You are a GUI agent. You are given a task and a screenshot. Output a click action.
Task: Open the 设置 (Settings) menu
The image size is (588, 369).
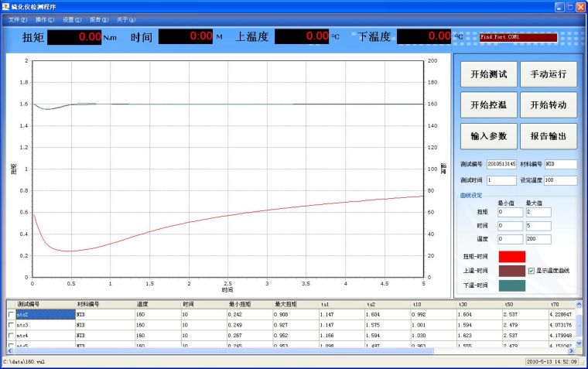[72, 19]
